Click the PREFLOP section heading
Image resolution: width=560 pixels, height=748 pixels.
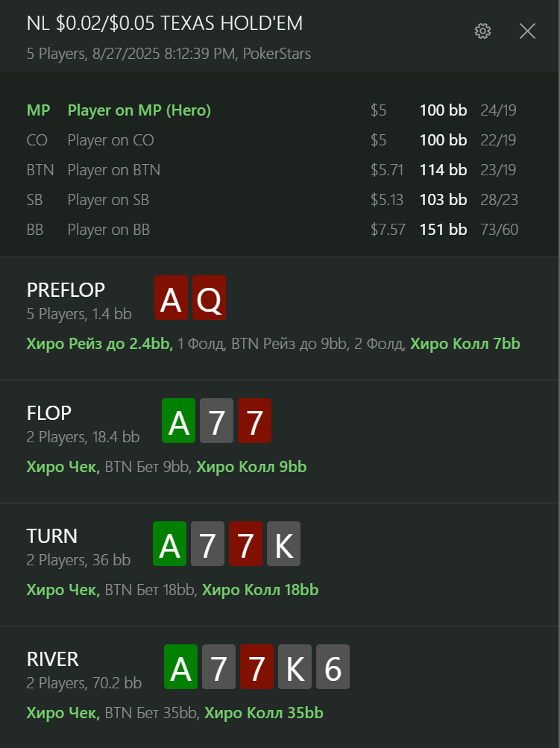pos(66,289)
